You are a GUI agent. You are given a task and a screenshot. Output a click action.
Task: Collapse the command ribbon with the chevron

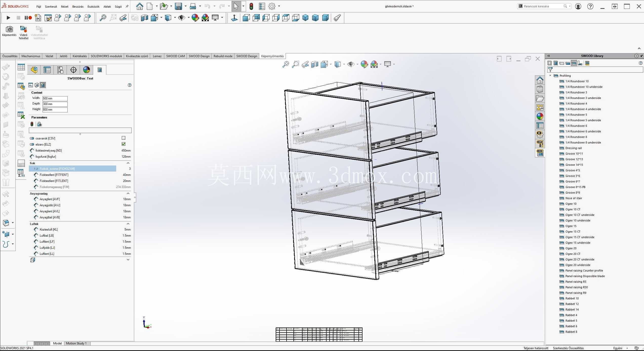click(x=639, y=48)
